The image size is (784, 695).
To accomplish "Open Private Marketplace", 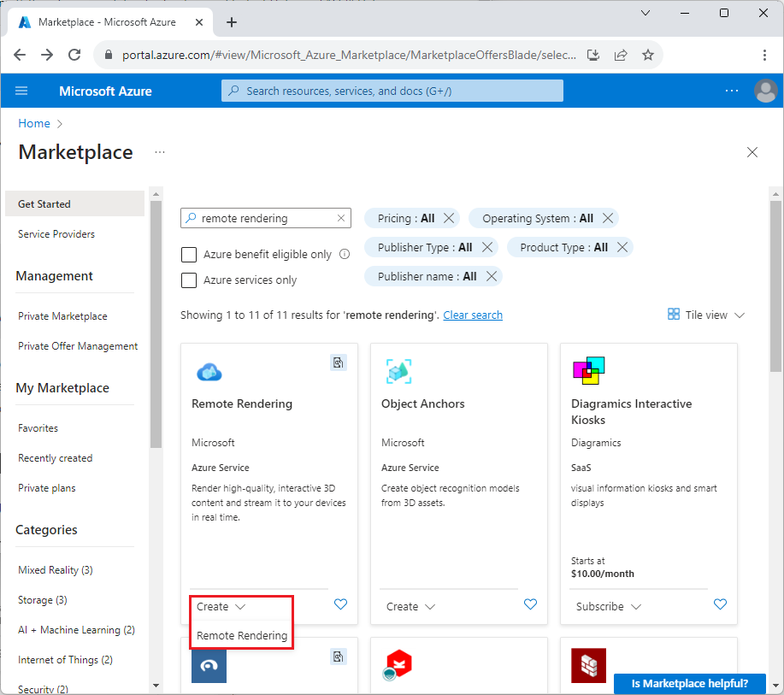I will click(62, 315).
